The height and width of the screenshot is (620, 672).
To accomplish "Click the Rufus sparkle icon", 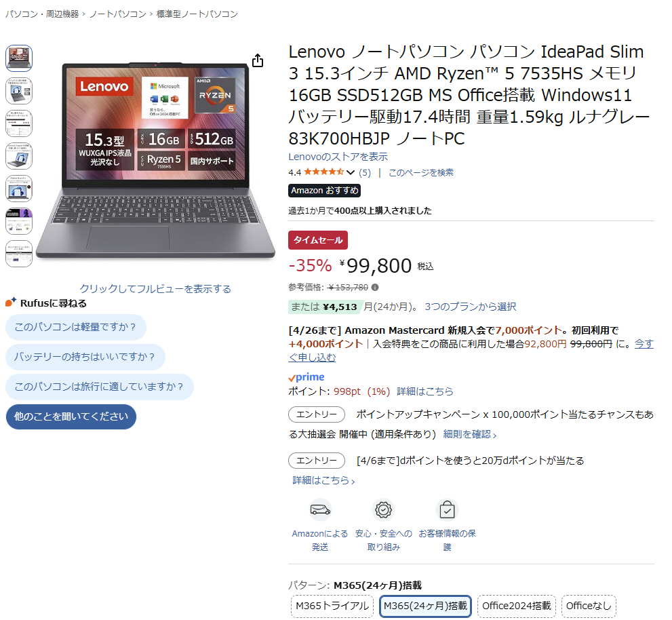I will coord(11,303).
